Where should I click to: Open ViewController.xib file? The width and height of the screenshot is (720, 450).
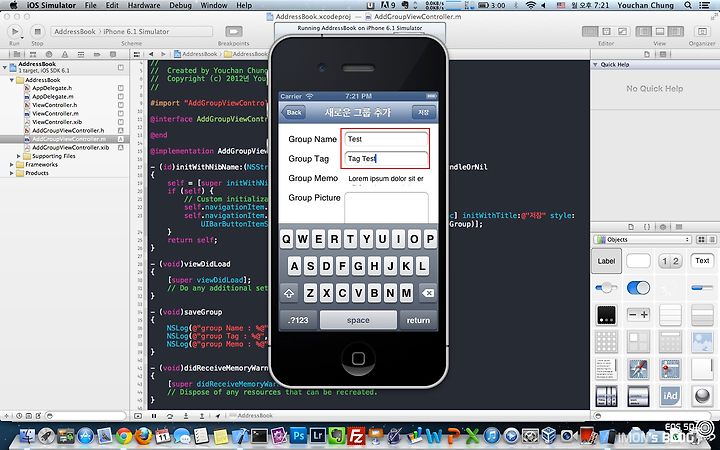(57, 122)
